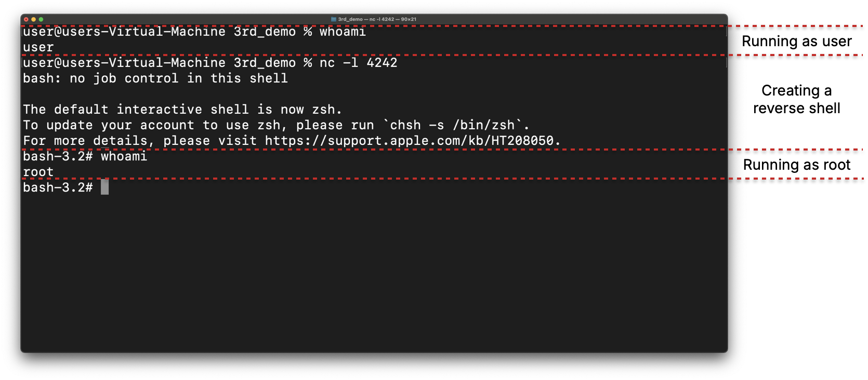868x380 pixels.
Task: Select the 'Creating a reverse shell' annotation
Action: point(796,99)
